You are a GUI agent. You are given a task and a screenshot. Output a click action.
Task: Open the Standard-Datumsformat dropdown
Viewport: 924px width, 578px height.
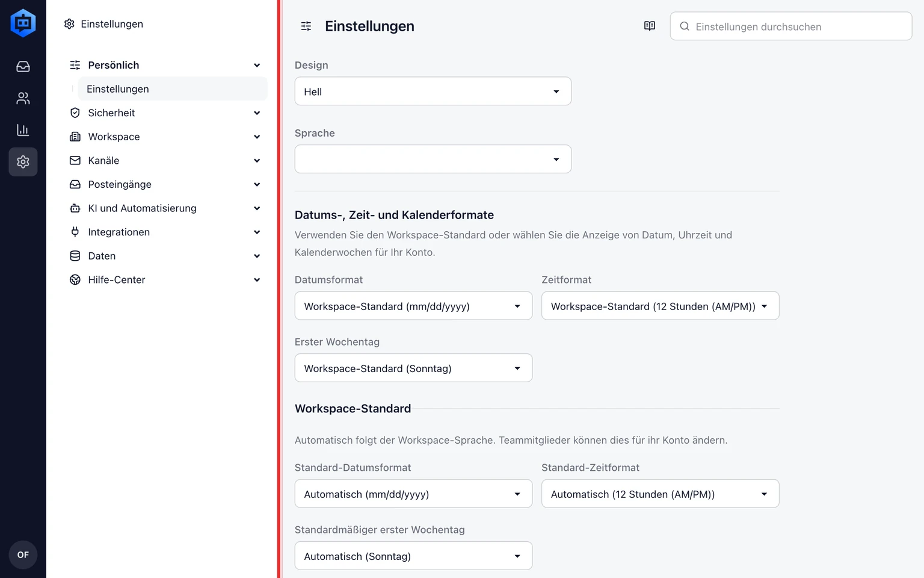413,494
